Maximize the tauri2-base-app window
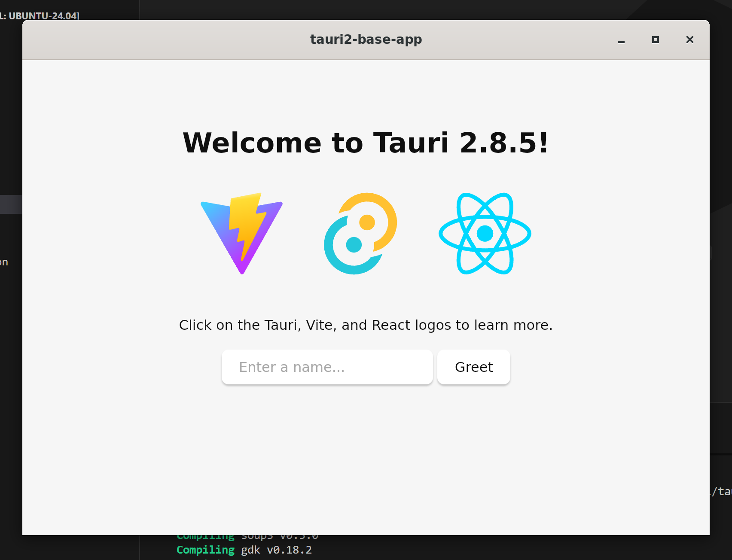Viewport: 732px width, 560px height. click(656, 40)
